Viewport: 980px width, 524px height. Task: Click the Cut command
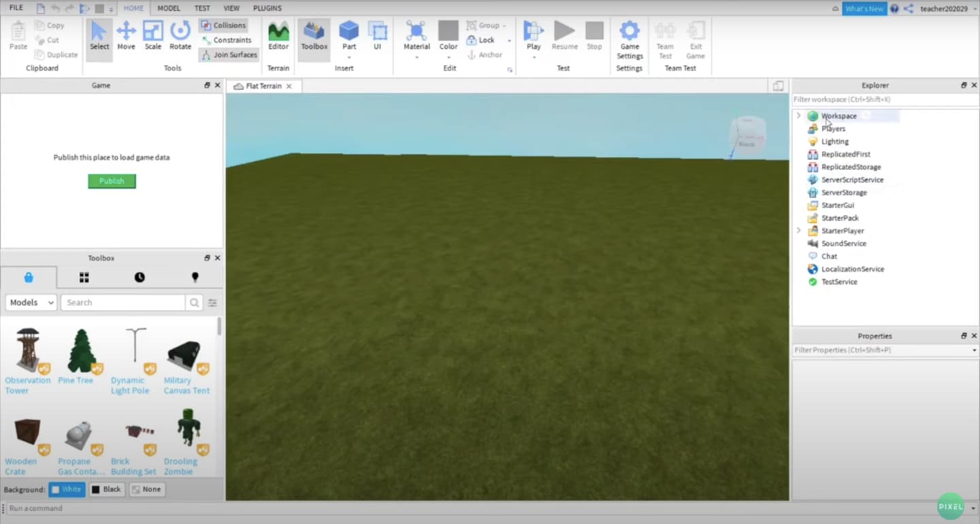(x=47, y=40)
